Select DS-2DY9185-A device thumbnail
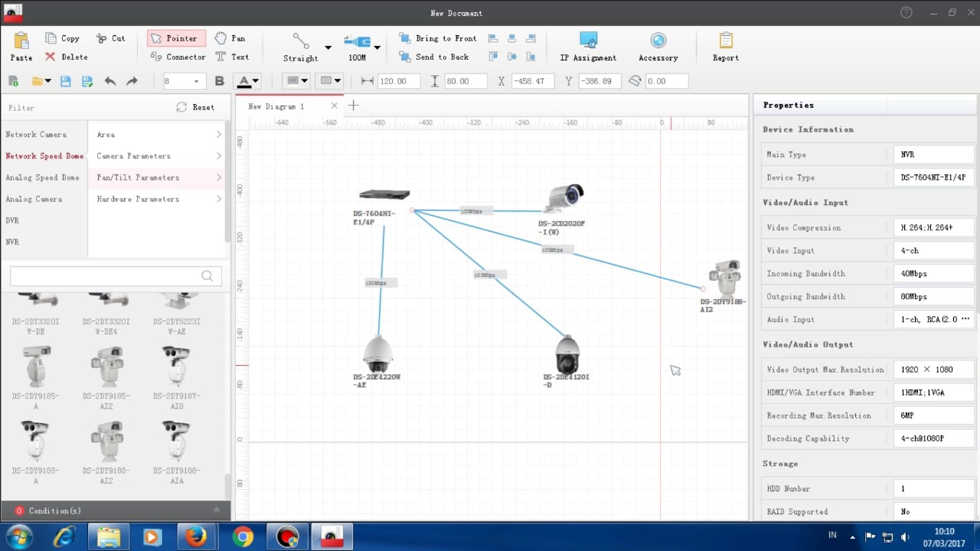 point(36,379)
